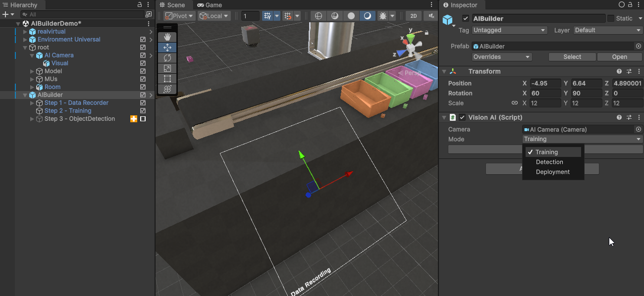Toggle the Static checkbox in Inspector
The height and width of the screenshot is (296, 644).
click(x=611, y=18)
